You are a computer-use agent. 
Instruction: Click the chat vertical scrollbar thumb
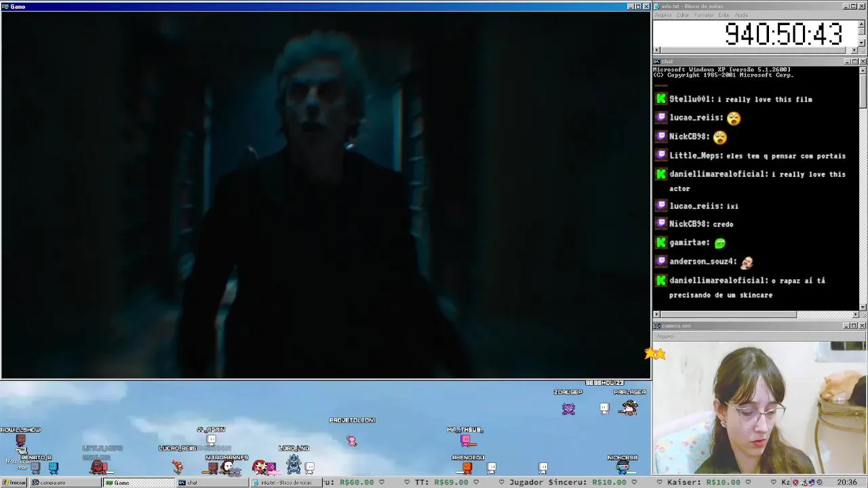point(863,91)
